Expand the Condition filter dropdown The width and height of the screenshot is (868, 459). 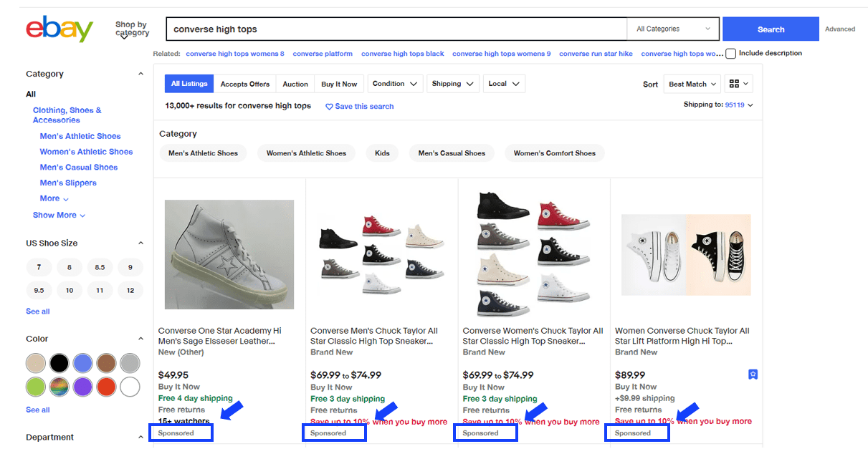coord(395,84)
